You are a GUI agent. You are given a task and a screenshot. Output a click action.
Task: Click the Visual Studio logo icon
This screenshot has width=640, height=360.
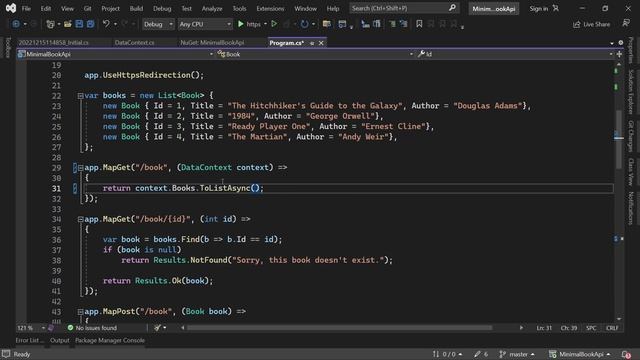tap(11, 8)
